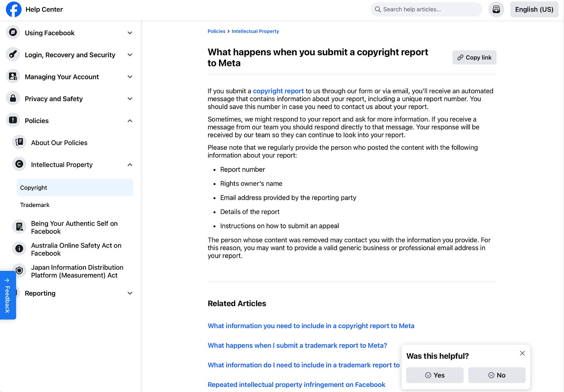Image resolution: width=564 pixels, height=392 pixels.
Task: Go to Intellectual Property breadcrumb link
Action: 255,31
